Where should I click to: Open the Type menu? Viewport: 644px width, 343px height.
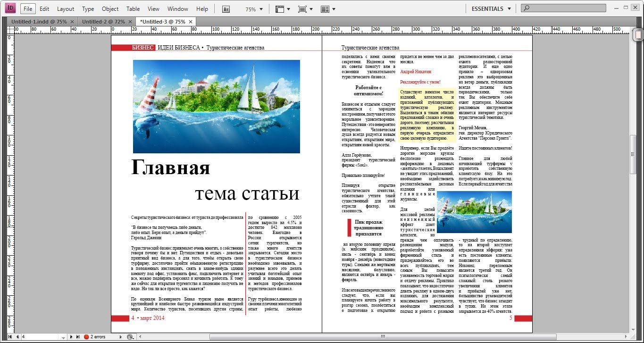click(x=88, y=9)
